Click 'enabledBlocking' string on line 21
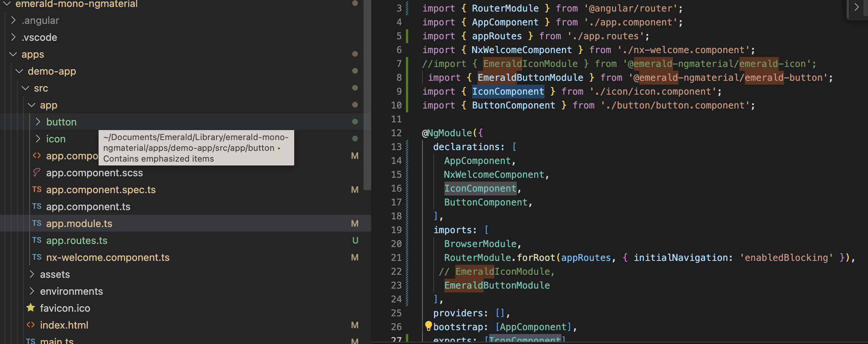Image resolution: width=868 pixels, height=344 pixels. (786, 258)
